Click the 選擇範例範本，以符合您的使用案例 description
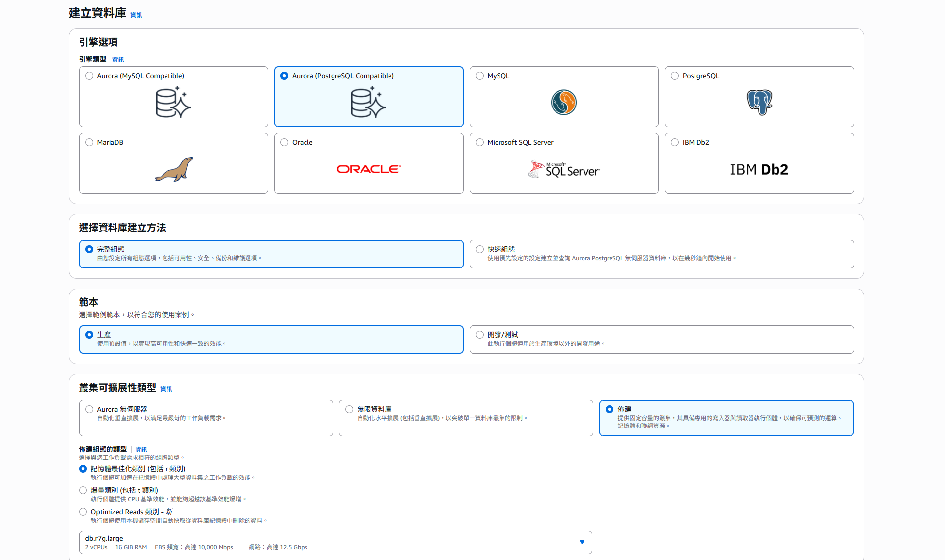Screen dimensions: 945x560 137,315
